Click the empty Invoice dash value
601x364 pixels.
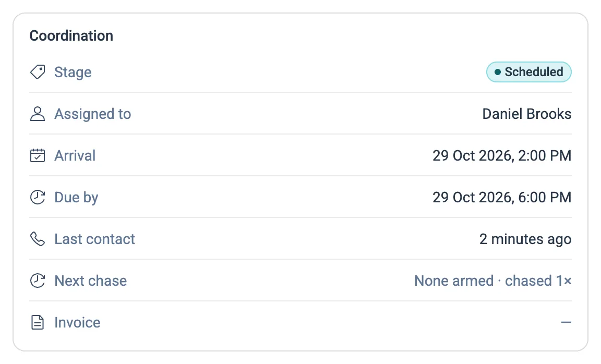click(566, 323)
